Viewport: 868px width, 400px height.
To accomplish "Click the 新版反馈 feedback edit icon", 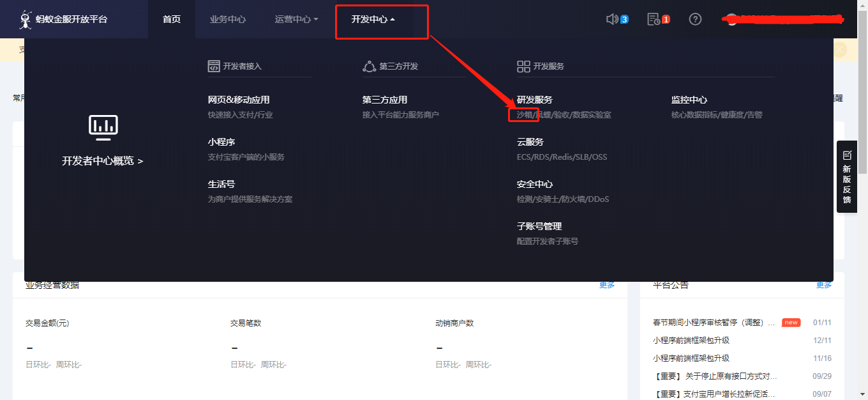I will [847, 155].
